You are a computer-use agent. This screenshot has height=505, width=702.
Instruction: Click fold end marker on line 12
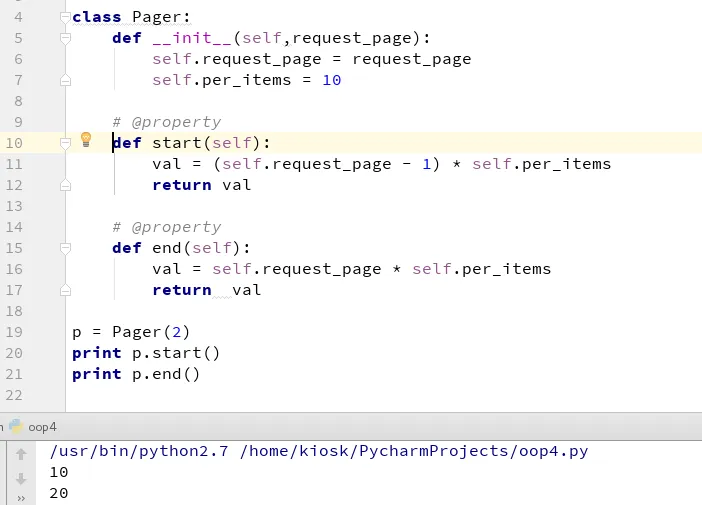(x=65, y=185)
